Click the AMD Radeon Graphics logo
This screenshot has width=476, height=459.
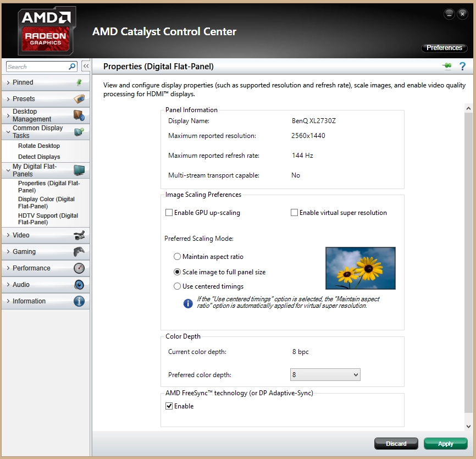[46, 31]
